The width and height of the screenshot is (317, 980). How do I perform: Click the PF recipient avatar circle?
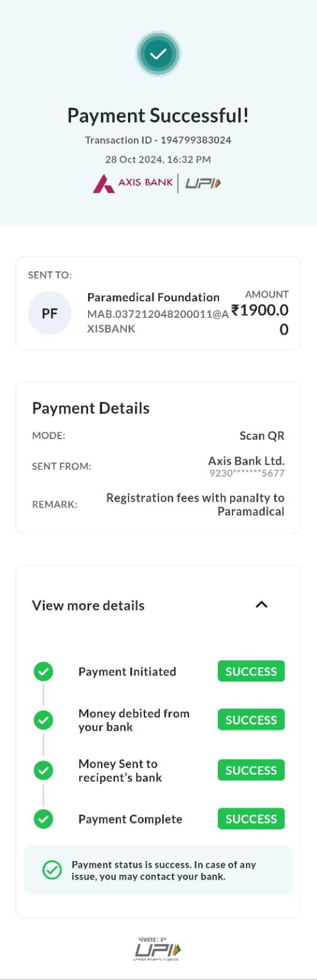pyautogui.click(x=50, y=314)
